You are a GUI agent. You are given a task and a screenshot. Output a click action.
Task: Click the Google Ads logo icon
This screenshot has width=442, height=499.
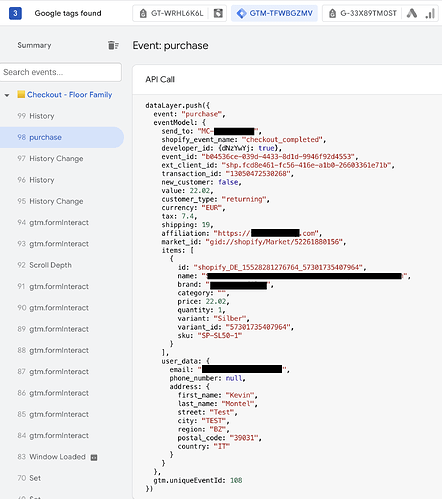pyautogui.click(x=412, y=13)
